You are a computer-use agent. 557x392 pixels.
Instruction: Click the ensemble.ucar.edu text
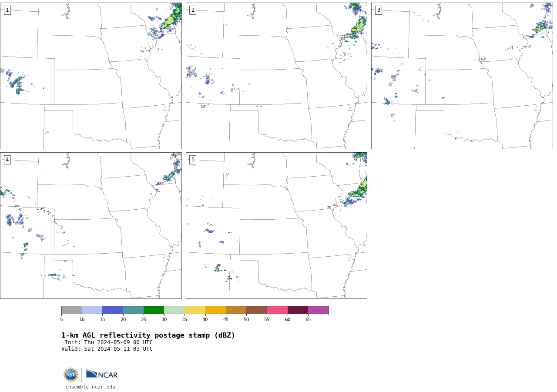(91, 387)
